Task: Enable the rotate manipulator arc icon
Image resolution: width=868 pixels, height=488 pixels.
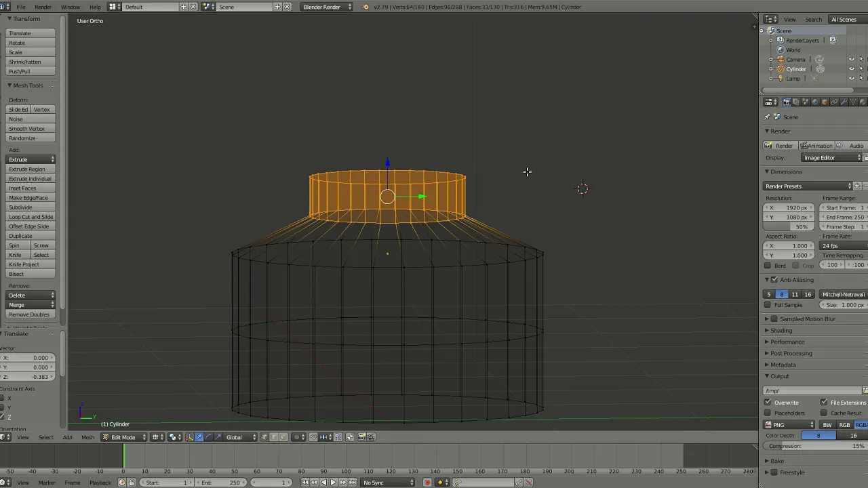Action: coord(208,437)
